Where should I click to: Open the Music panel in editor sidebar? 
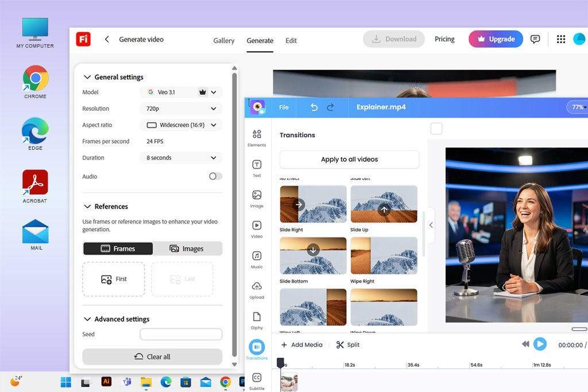pyautogui.click(x=257, y=259)
